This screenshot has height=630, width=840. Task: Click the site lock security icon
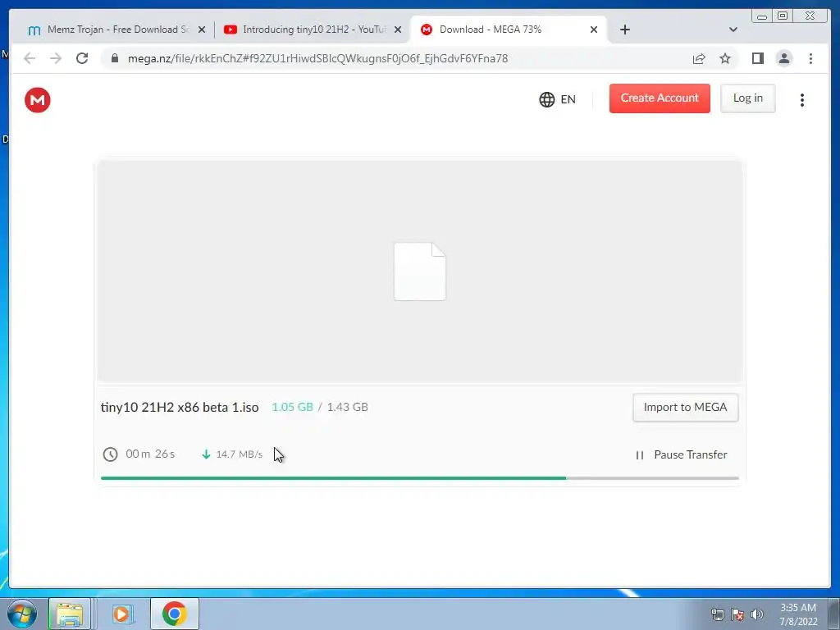coord(115,58)
